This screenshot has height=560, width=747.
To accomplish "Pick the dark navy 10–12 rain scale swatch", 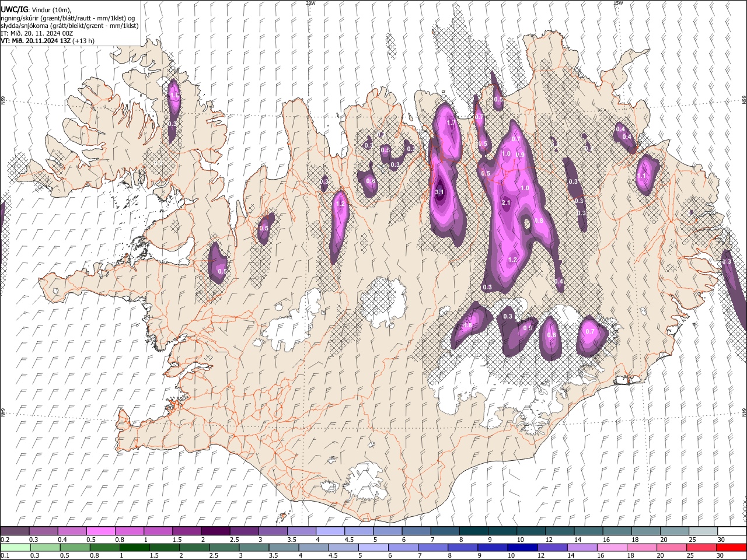I will pyautogui.click(x=521, y=547).
